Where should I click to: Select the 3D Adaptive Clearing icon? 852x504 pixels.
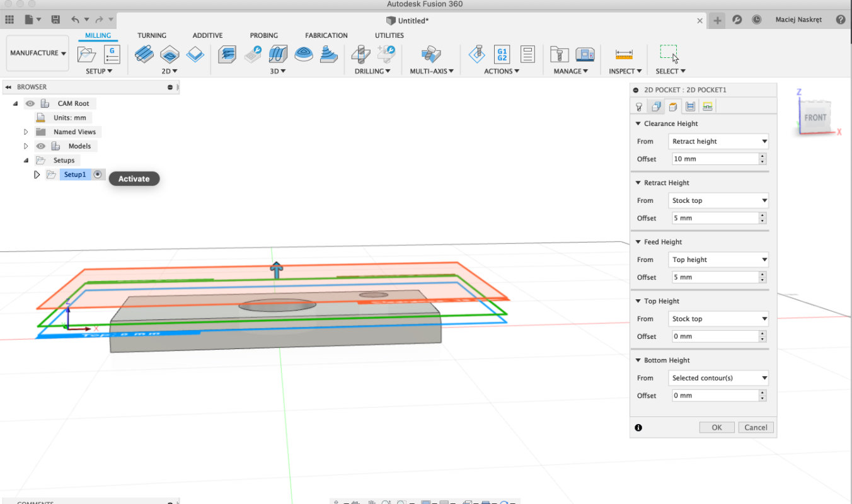[227, 54]
